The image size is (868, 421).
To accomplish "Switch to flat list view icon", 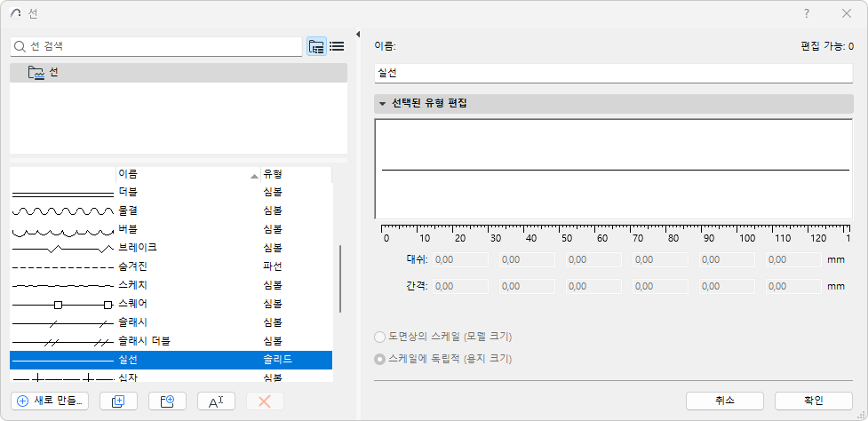I will pyautogui.click(x=337, y=46).
